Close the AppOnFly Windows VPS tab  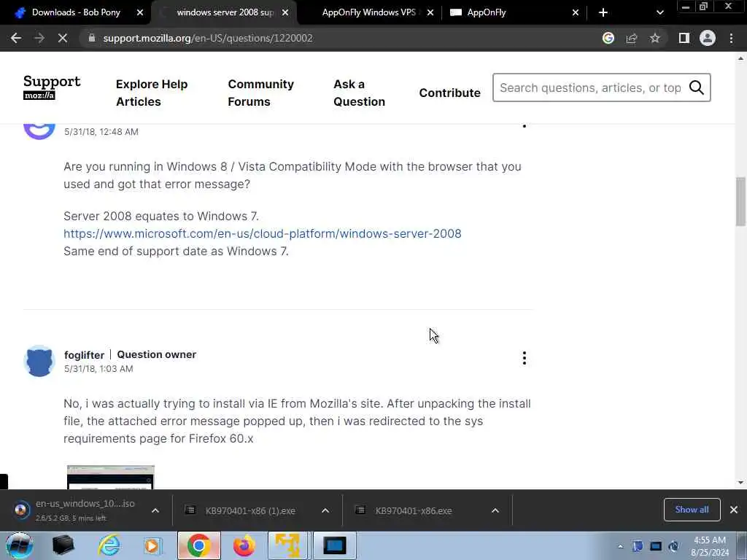(x=430, y=12)
